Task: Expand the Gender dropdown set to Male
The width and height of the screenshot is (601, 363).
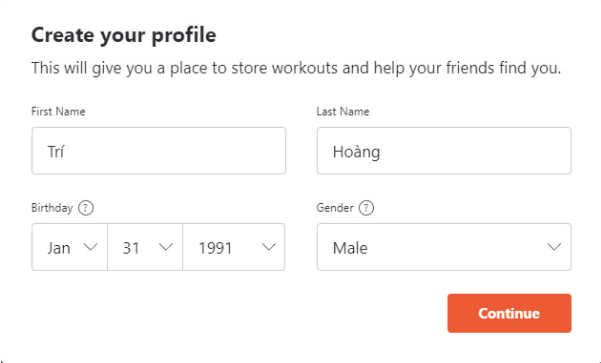Action: click(444, 247)
